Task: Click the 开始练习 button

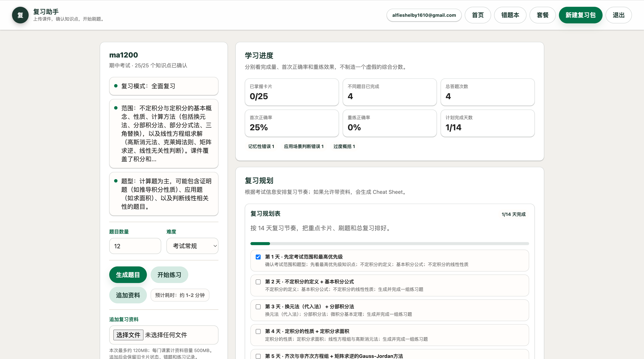Action: (169, 275)
